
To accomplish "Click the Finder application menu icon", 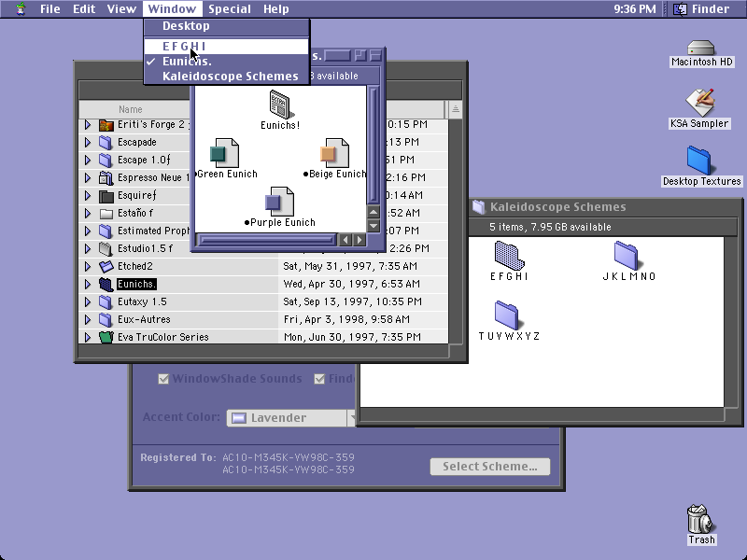I will point(680,8).
